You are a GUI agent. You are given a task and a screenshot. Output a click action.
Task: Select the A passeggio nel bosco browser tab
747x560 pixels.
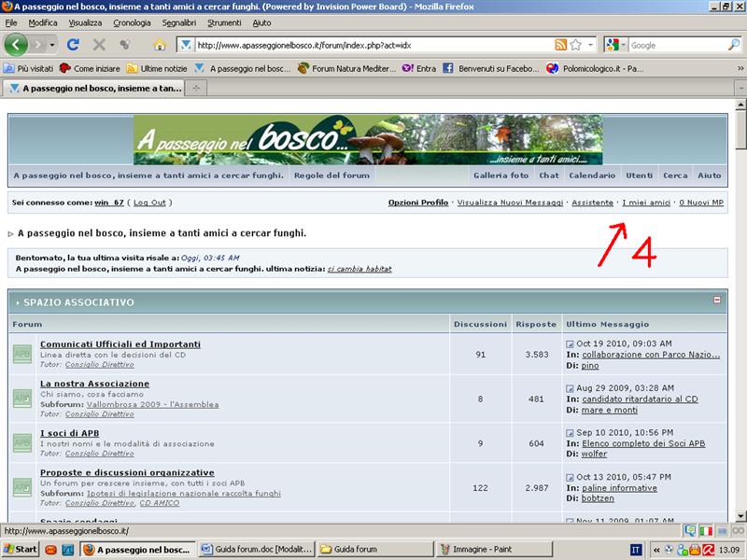[94, 88]
